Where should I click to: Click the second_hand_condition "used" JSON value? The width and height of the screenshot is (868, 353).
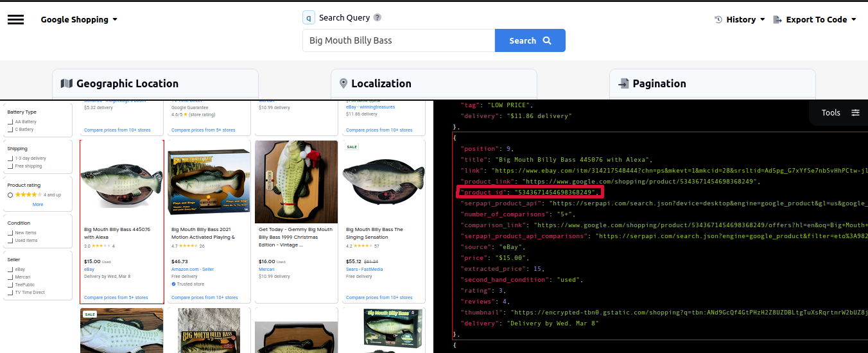567,279
